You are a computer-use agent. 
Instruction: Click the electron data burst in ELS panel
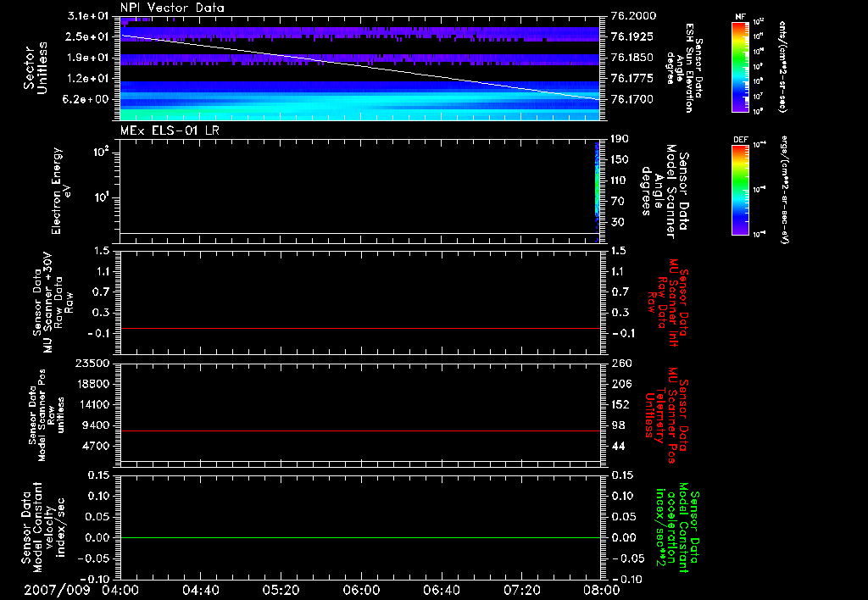coord(598,191)
